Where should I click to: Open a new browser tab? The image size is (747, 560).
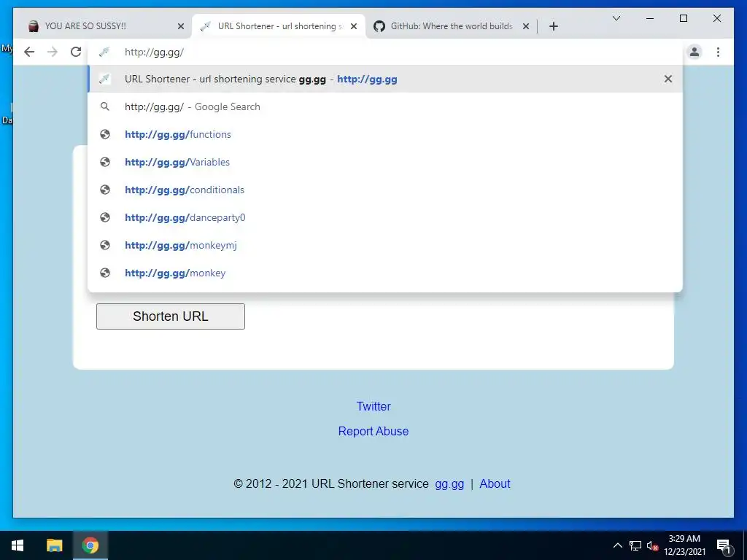553,26
